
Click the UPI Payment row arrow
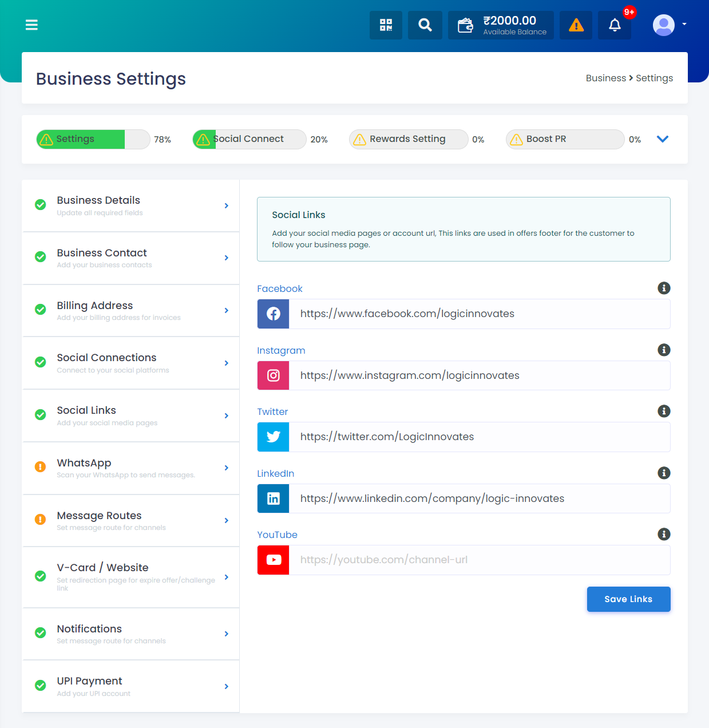point(227,686)
